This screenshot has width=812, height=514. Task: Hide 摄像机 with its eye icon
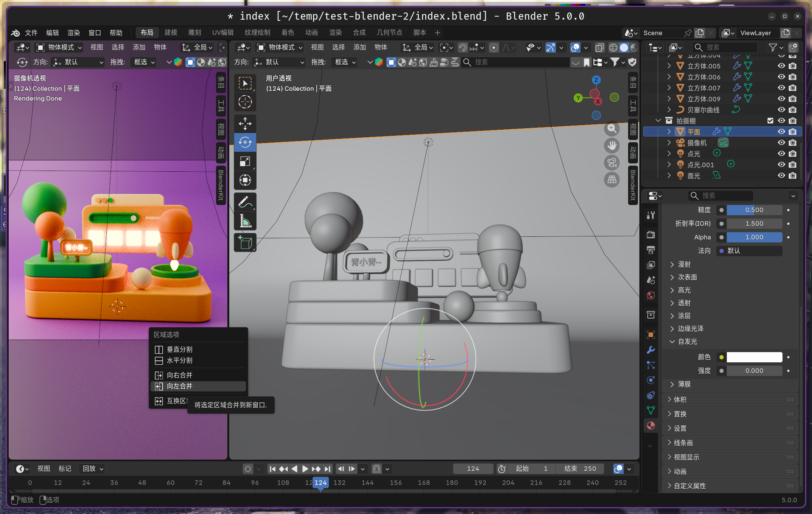[x=781, y=143]
